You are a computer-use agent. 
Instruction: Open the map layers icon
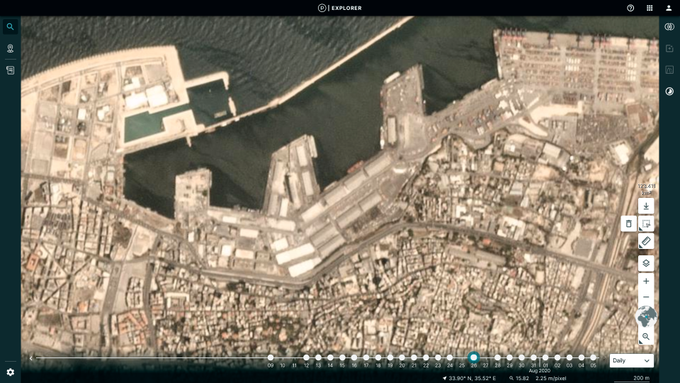coord(646,263)
